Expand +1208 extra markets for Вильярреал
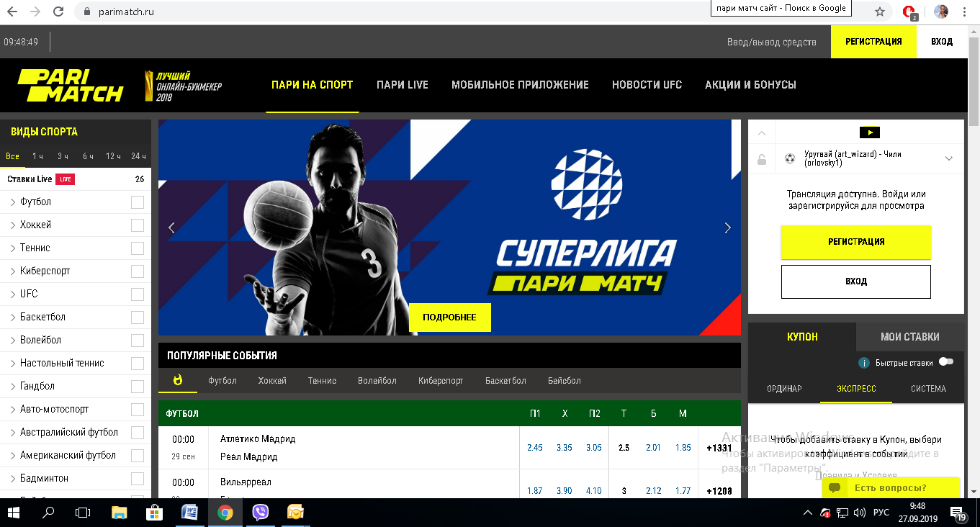 [x=719, y=491]
